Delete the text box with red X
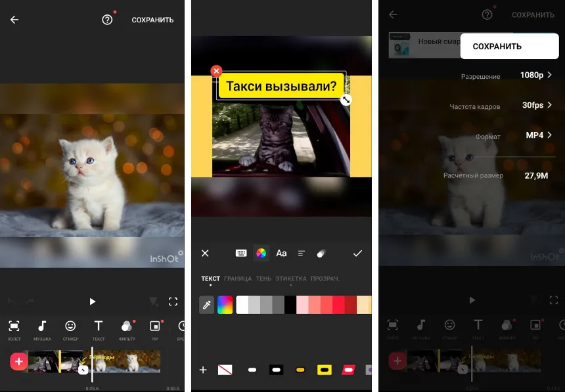The width and height of the screenshot is (565, 392). (x=216, y=71)
